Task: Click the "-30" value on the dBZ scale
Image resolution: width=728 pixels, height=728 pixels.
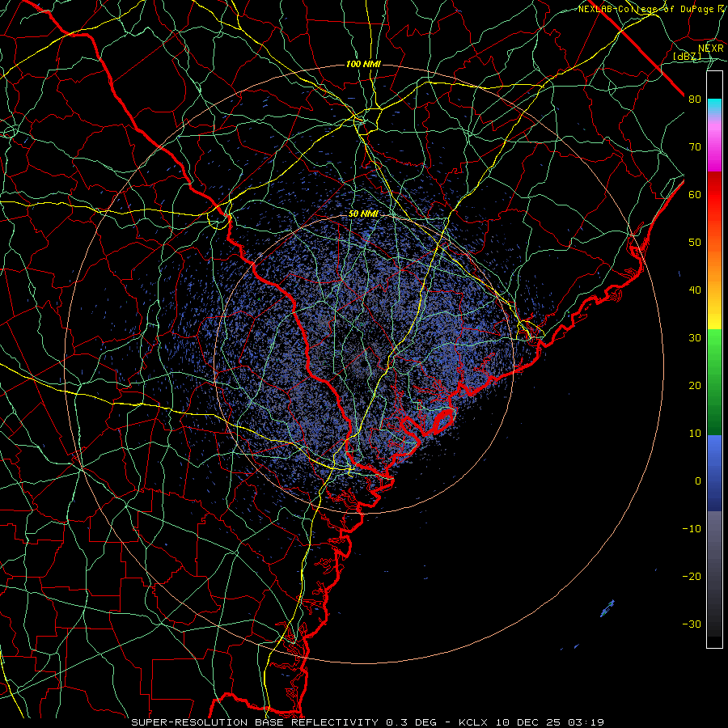Action: tap(692, 624)
